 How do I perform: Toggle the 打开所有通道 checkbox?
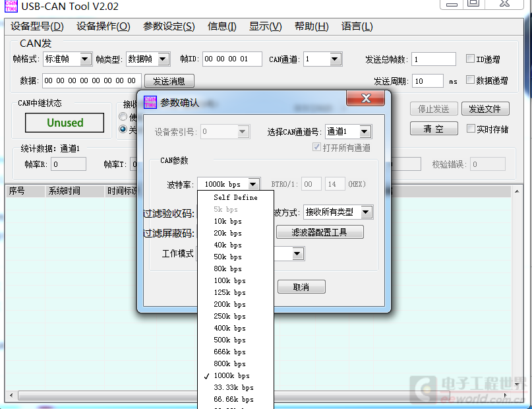316,147
